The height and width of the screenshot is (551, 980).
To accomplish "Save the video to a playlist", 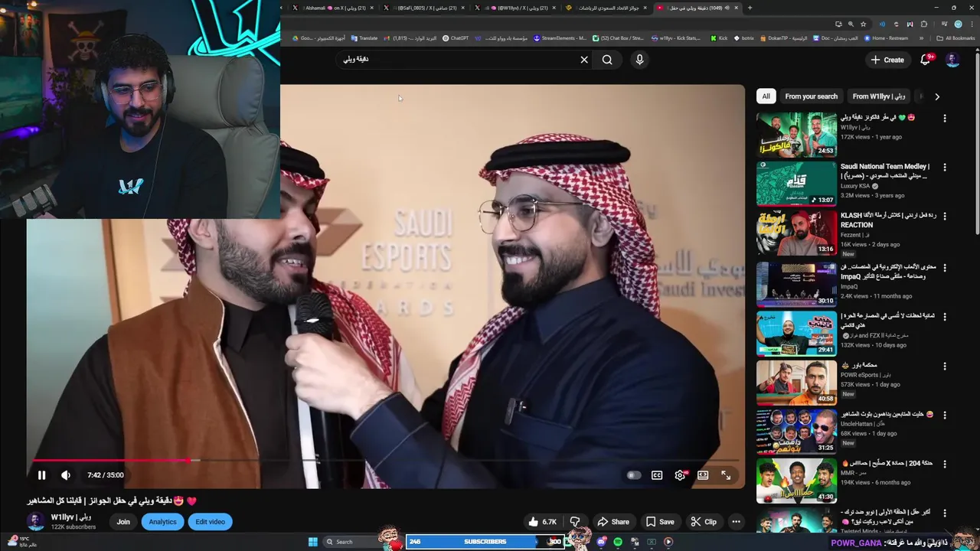I will point(660,522).
